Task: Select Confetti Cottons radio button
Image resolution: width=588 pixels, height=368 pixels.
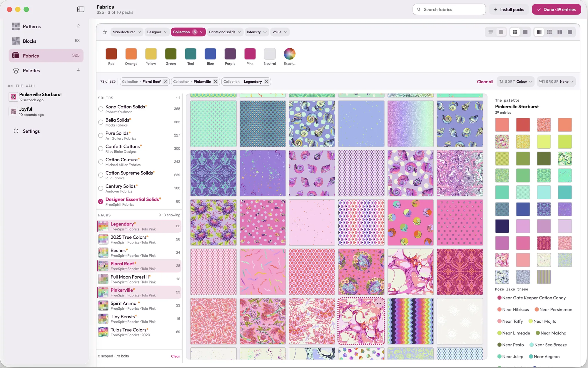Action: 101,149
